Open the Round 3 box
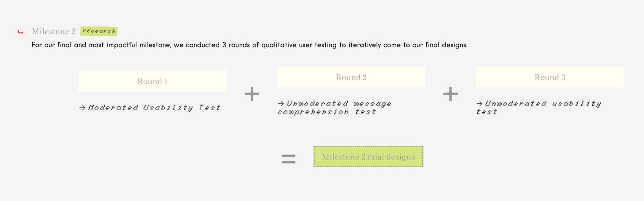Image resolution: width=644 pixels, height=201 pixels. pos(549,77)
